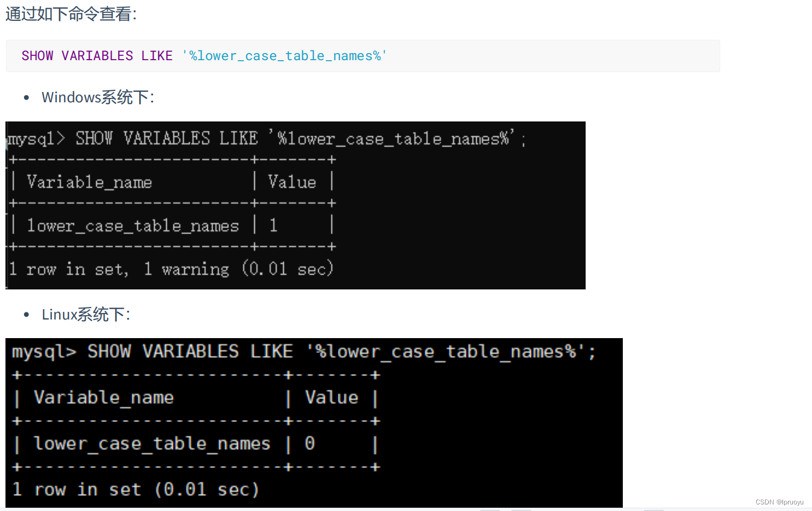Click Value header in Linux terminal table
The image size is (812, 511).
click(332, 397)
